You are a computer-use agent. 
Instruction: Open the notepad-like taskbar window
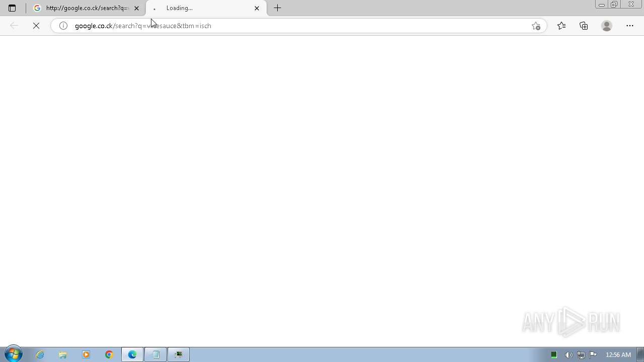pos(155,354)
